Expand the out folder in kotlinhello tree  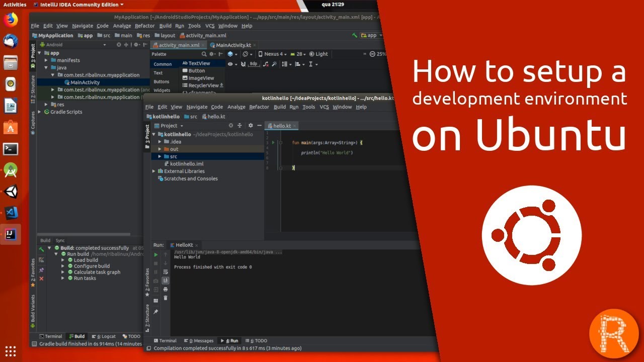160,149
